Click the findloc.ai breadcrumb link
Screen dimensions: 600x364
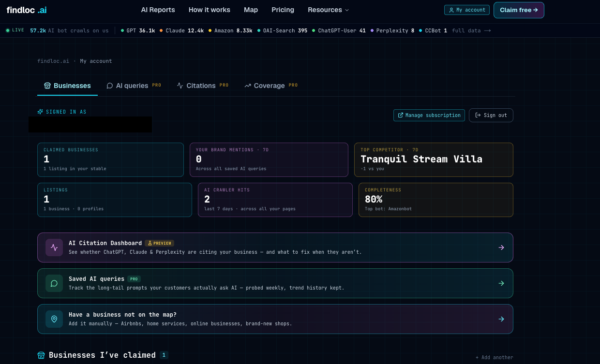tap(53, 61)
